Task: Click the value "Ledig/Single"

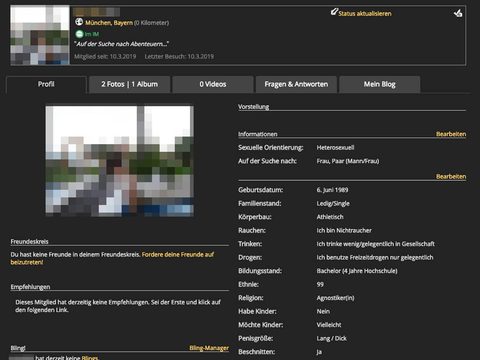Action: (x=333, y=203)
